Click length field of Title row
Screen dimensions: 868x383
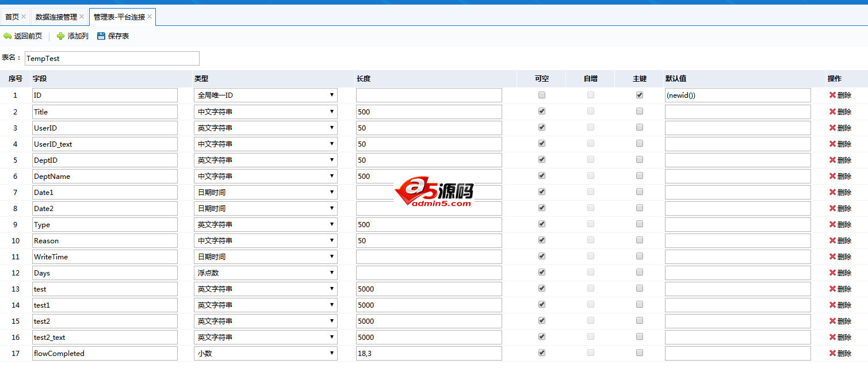tap(429, 112)
